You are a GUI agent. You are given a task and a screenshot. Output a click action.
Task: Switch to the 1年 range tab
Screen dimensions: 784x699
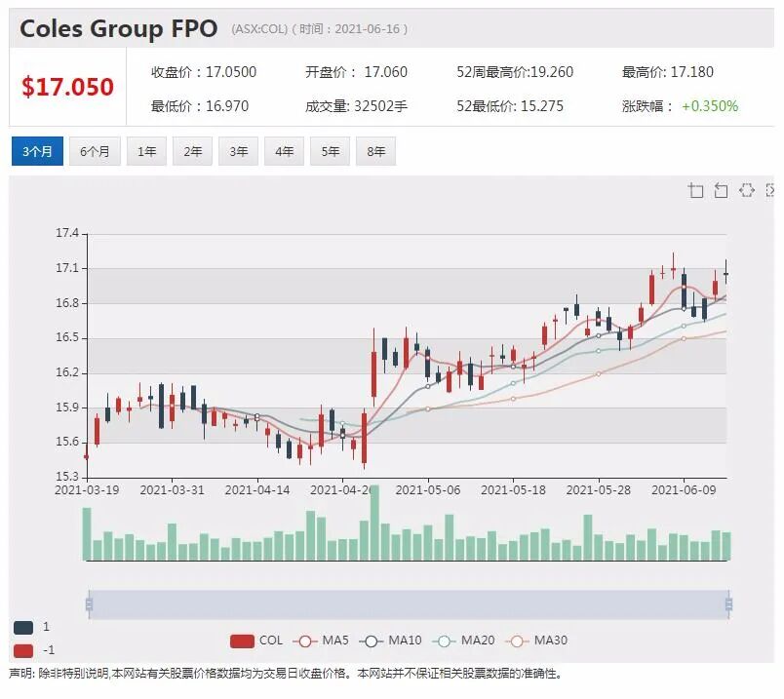coord(146,151)
